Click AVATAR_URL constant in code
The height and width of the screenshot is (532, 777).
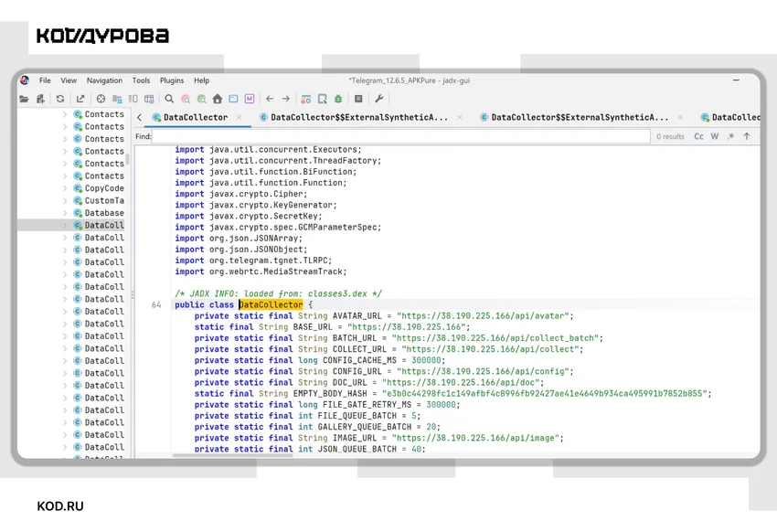coord(357,316)
